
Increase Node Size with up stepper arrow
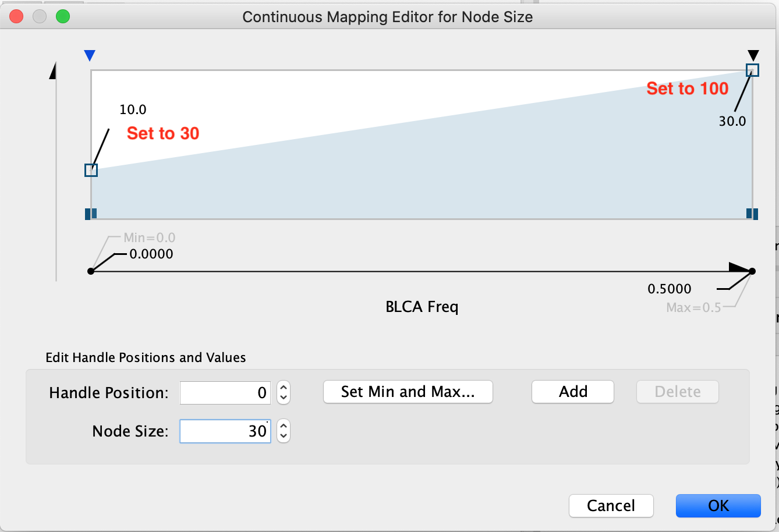[284, 425]
